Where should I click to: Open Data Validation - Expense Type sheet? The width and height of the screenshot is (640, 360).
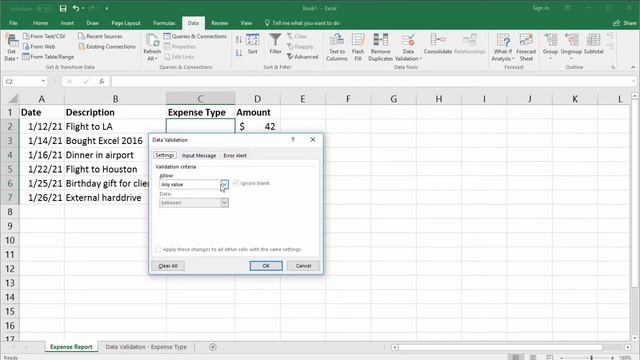click(x=146, y=347)
